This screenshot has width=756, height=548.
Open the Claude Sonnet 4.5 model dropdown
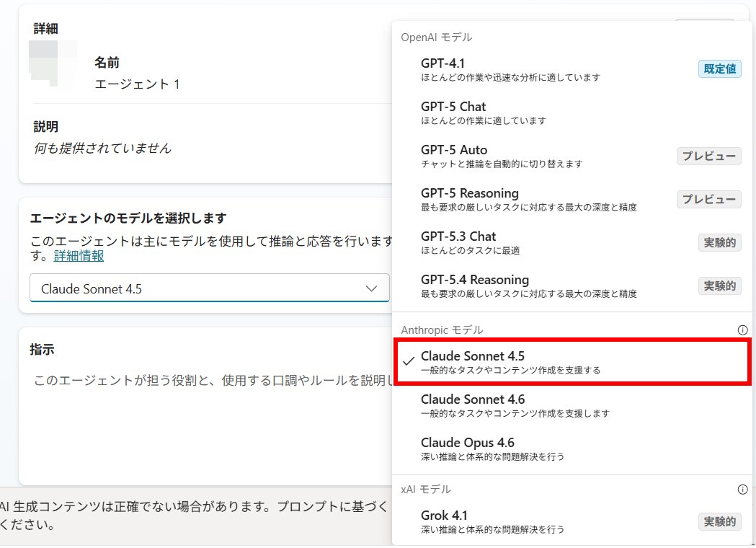(209, 288)
